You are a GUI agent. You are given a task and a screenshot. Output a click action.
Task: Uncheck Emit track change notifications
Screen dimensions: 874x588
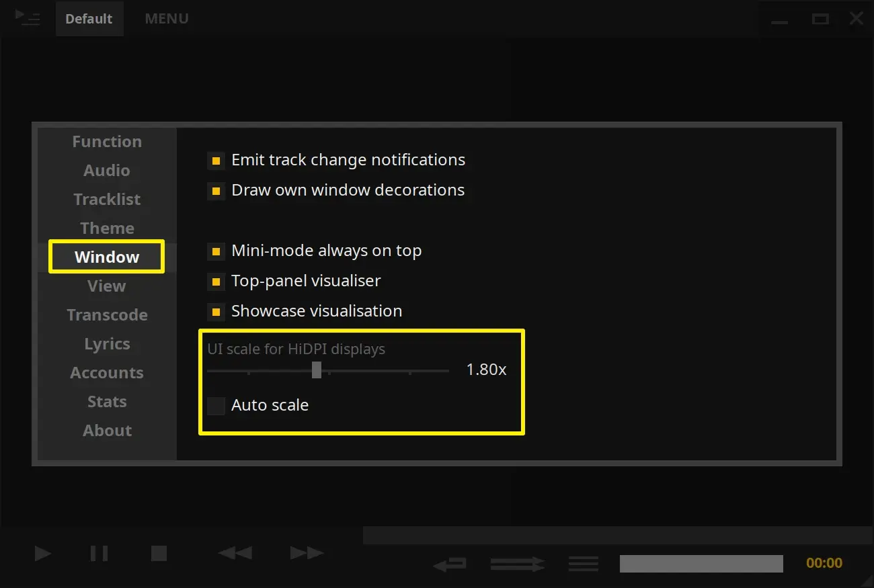(216, 161)
